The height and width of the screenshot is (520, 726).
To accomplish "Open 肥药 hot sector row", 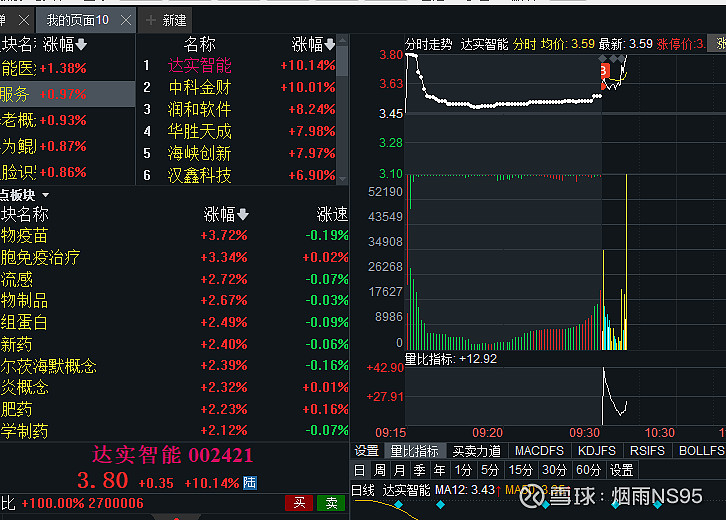I will tap(174, 409).
